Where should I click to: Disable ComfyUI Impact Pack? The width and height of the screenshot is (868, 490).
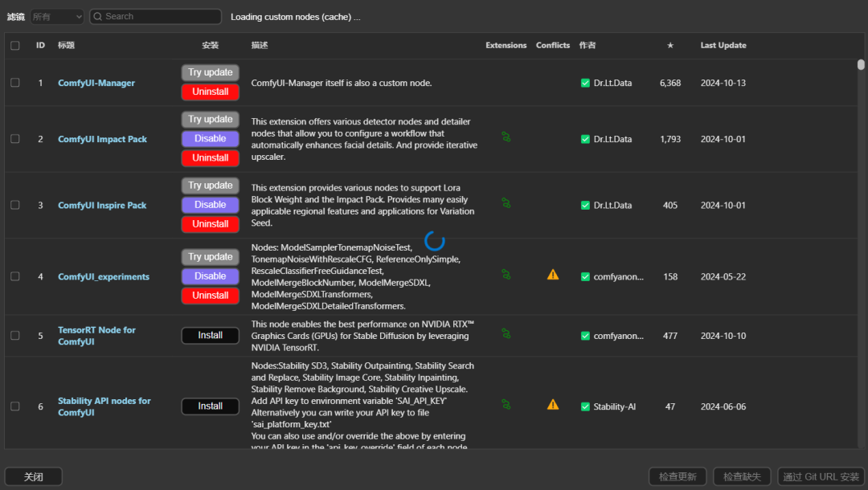point(211,139)
